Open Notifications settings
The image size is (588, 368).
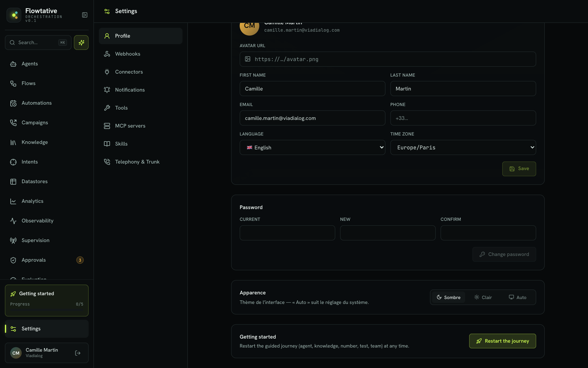[140, 90]
